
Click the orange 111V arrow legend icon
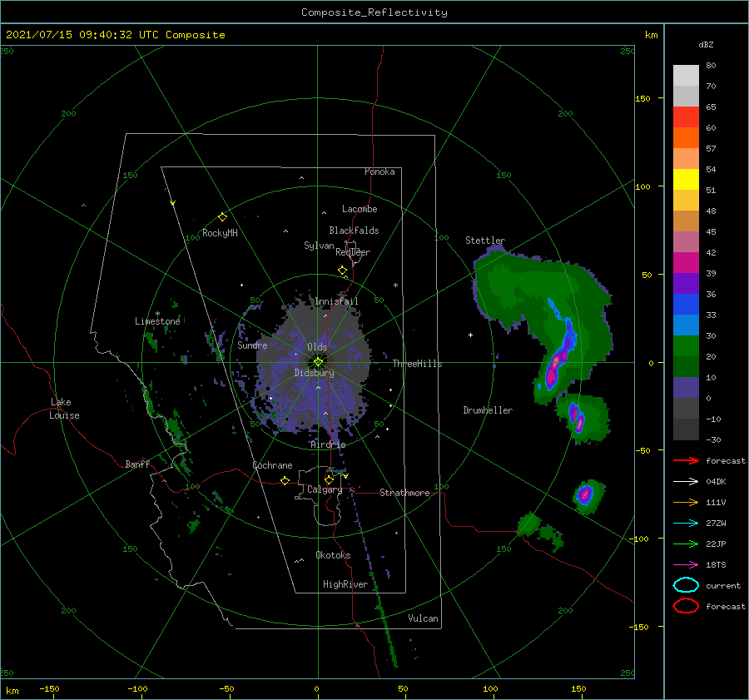686,502
